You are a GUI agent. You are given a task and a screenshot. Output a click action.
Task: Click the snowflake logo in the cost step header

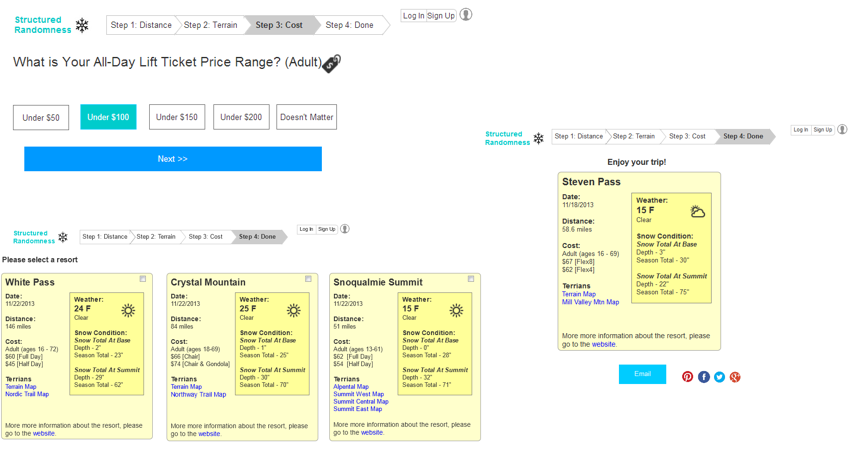pos(82,25)
